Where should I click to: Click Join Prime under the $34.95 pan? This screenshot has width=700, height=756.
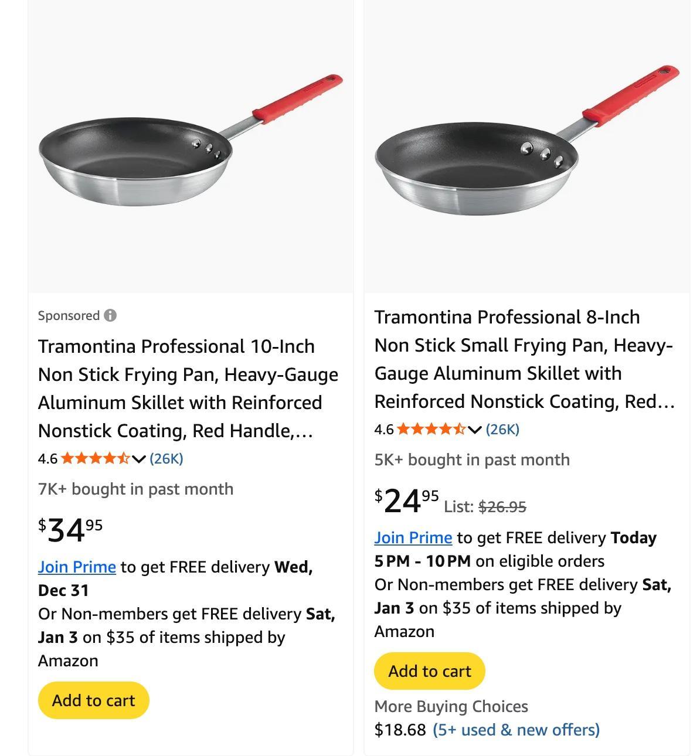[77, 567]
